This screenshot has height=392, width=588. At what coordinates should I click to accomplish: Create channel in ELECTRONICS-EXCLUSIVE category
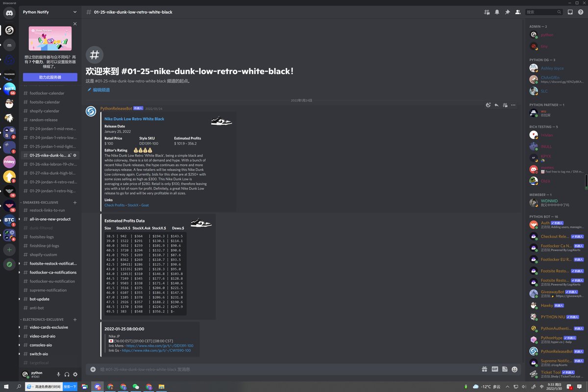75,319
